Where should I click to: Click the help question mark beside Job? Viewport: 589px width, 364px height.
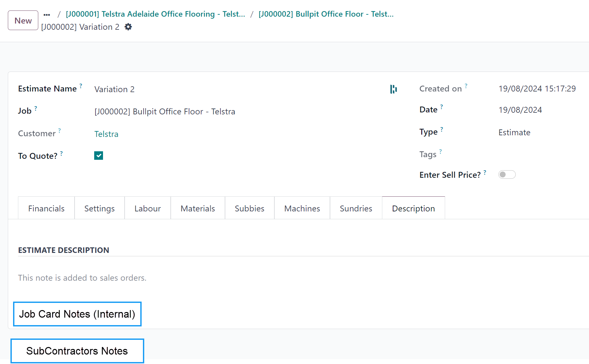[x=36, y=108]
